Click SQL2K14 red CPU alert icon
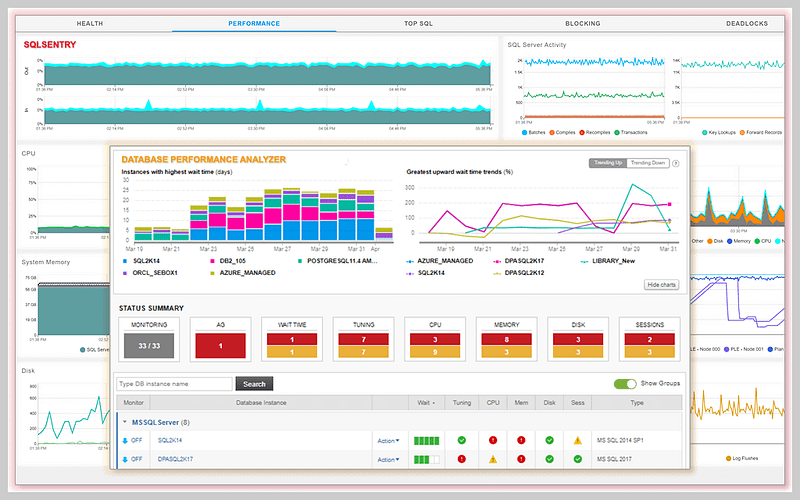800x500 pixels. tap(492, 440)
